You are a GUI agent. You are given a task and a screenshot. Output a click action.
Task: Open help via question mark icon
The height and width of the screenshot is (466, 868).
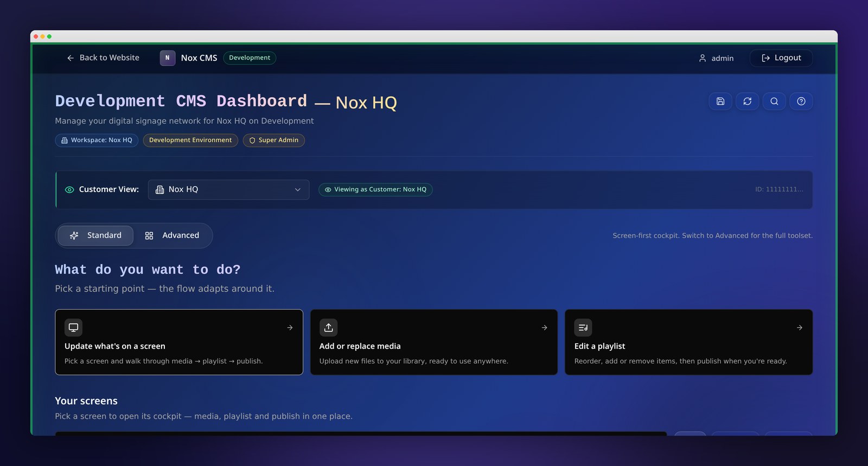(801, 101)
